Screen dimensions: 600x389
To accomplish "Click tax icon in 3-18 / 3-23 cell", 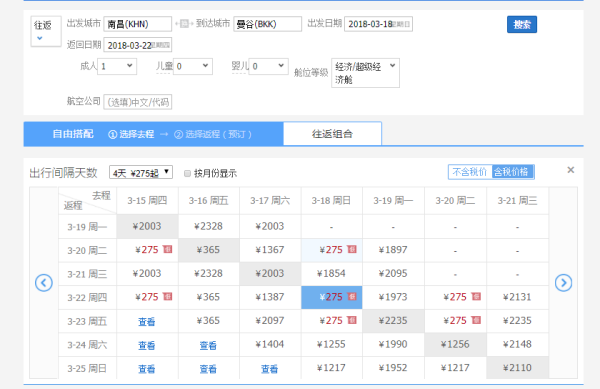I will point(352,320).
